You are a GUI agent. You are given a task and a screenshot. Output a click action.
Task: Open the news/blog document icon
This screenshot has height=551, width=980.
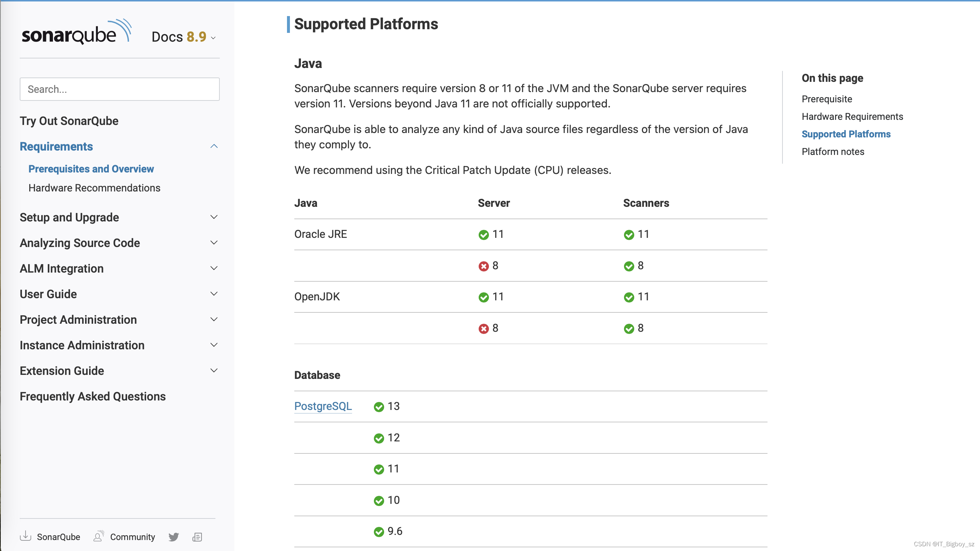[197, 537]
